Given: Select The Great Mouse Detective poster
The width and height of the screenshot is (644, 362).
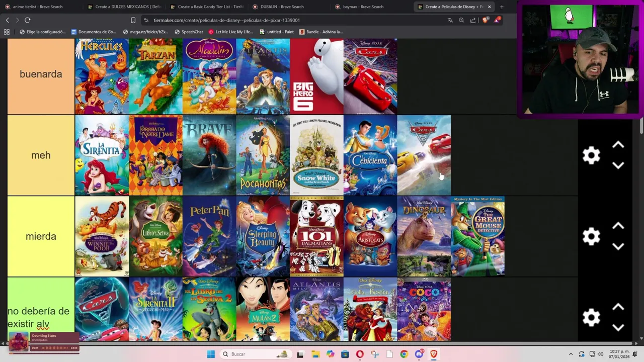Looking at the screenshot, I should pos(478,236).
